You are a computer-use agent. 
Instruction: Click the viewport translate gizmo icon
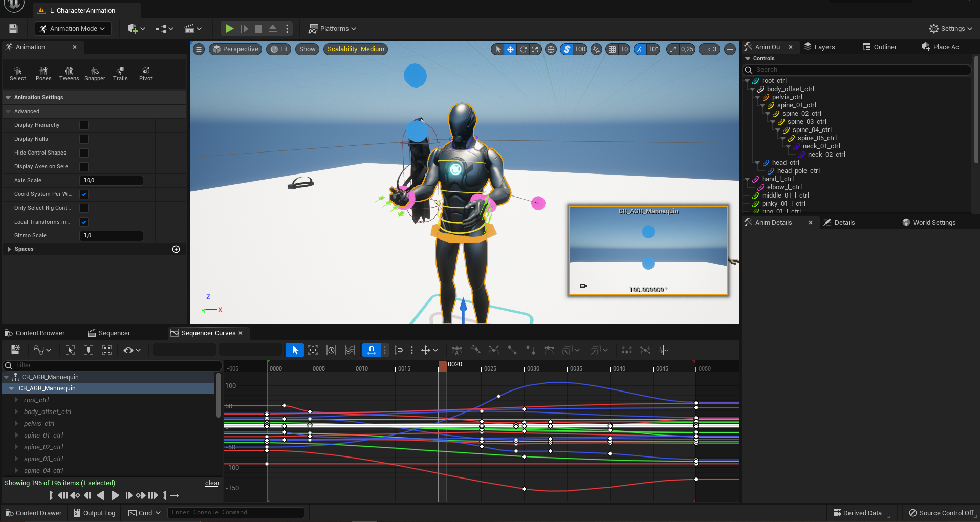pyautogui.click(x=510, y=49)
